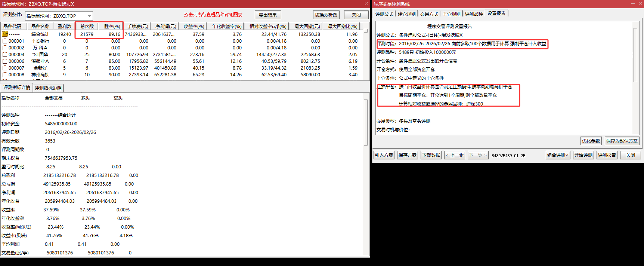Select the 神州高铁 name cell

(x=40, y=75)
